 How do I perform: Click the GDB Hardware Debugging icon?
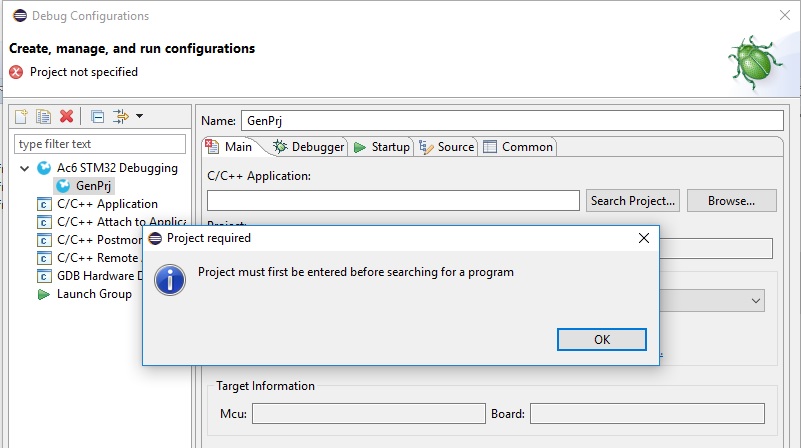click(44, 276)
